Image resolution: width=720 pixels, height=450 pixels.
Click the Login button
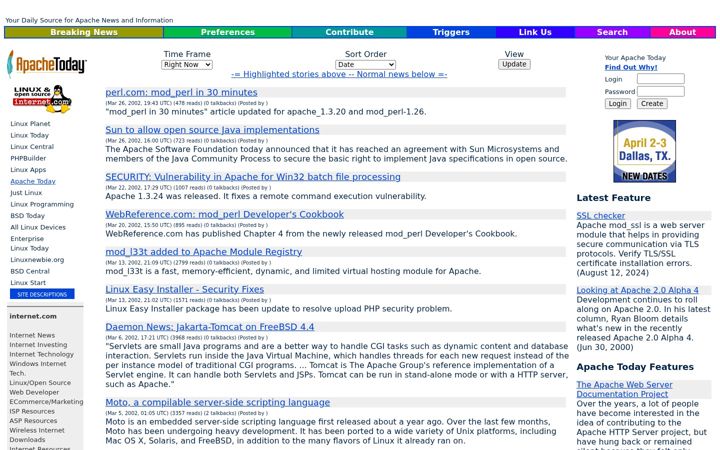point(617,104)
